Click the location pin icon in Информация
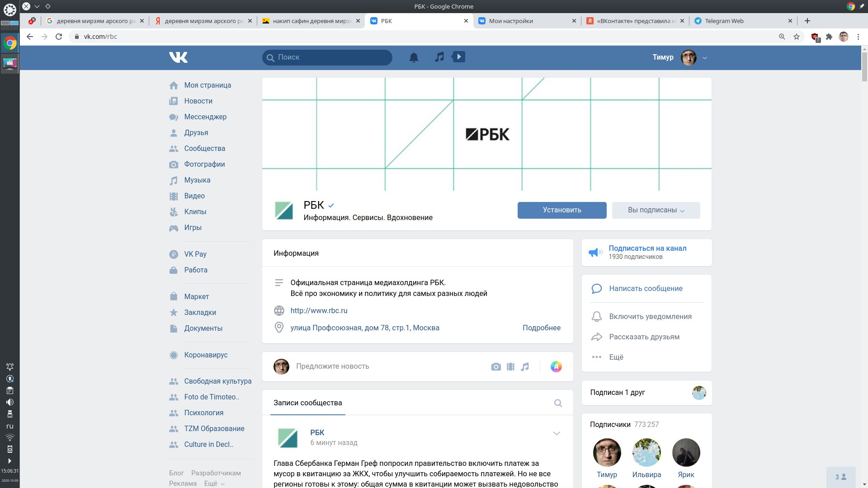 coord(279,328)
